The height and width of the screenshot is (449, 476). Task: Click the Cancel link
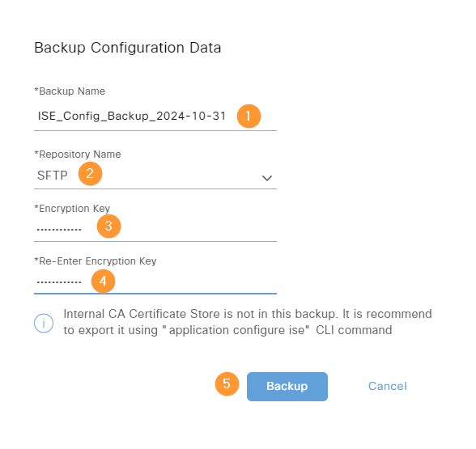point(387,386)
